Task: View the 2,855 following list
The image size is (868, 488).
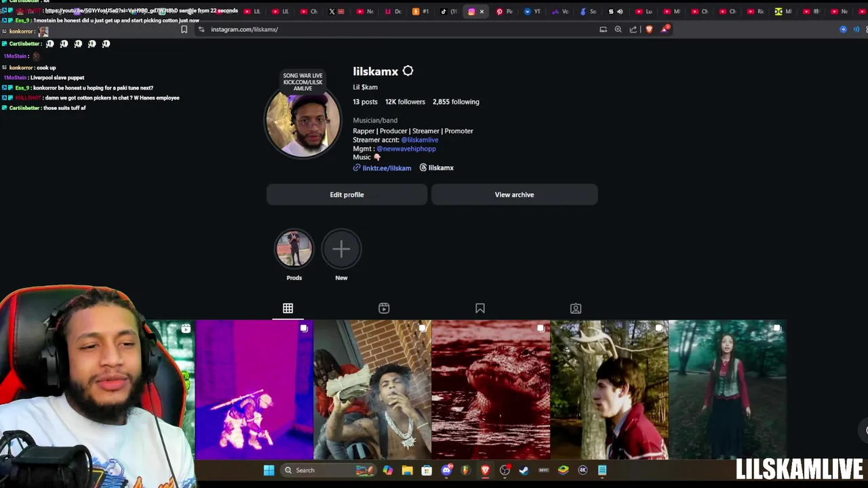Action: (456, 102)
